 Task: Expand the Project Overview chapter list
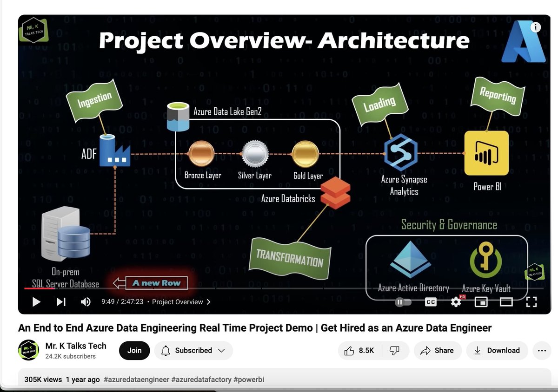pos(181,302)
